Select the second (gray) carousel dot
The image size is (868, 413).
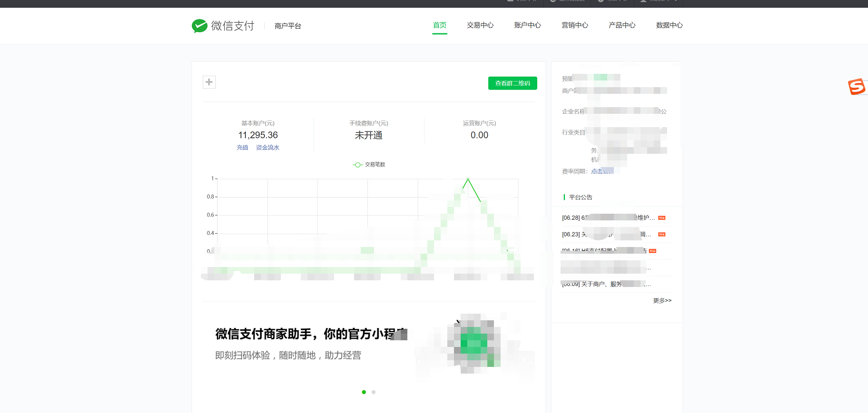tap(374, 392)
